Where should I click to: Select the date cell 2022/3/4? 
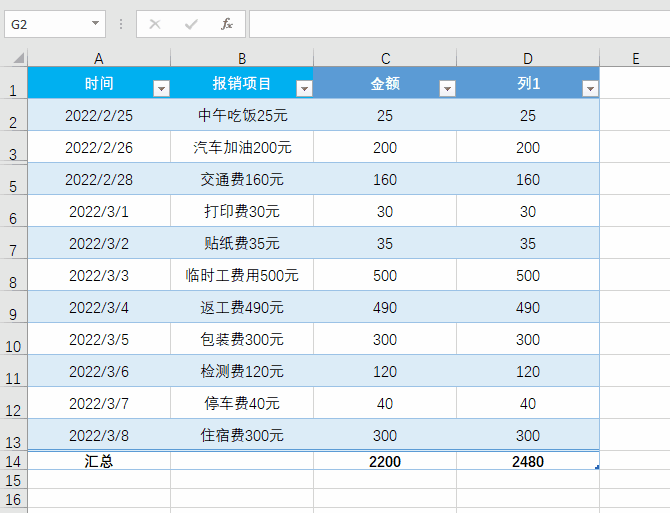click(x=99, y=307)
